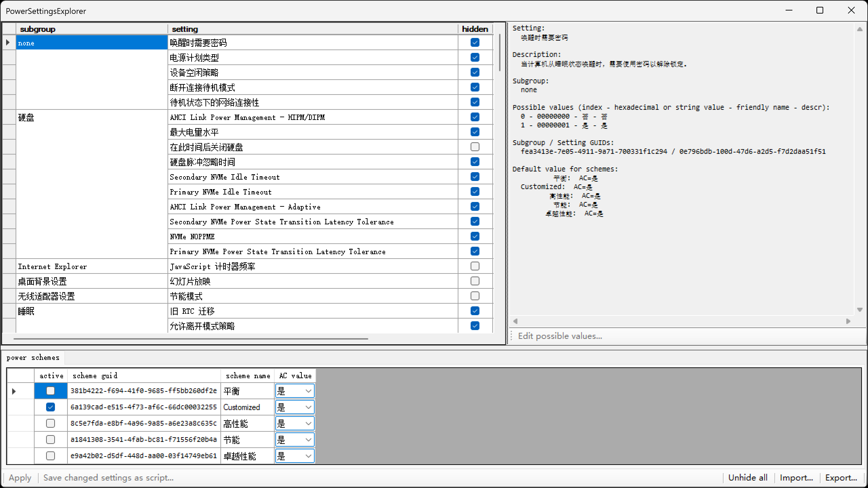Click Unhide all
The height and width of the screenshot is (488, 868).
click(x=748, y=477)
